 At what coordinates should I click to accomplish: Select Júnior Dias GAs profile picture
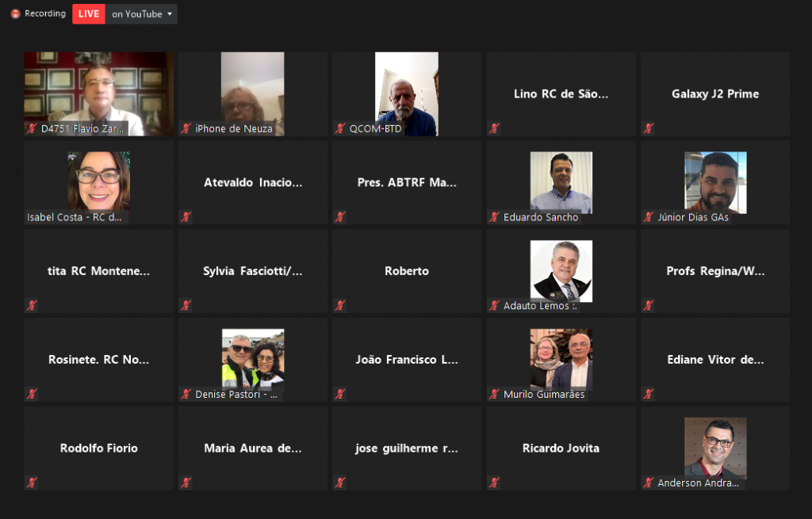[716, 182]
